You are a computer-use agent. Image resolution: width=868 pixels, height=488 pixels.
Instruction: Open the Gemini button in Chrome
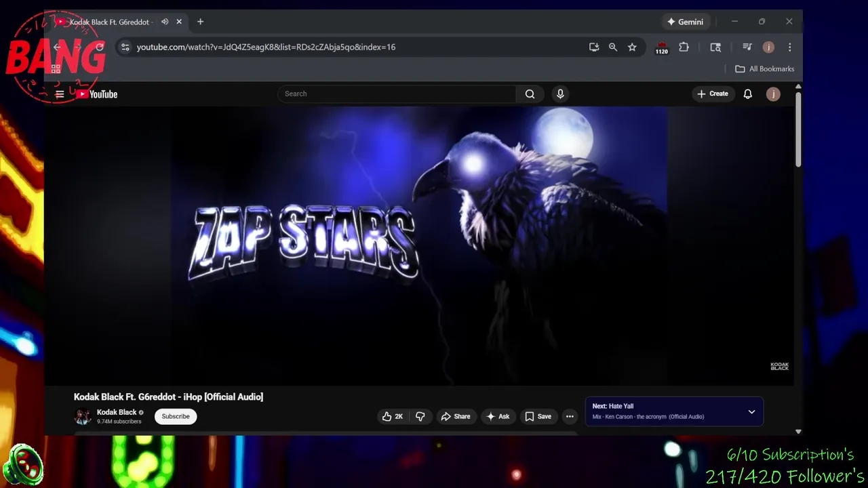[686, 22]
